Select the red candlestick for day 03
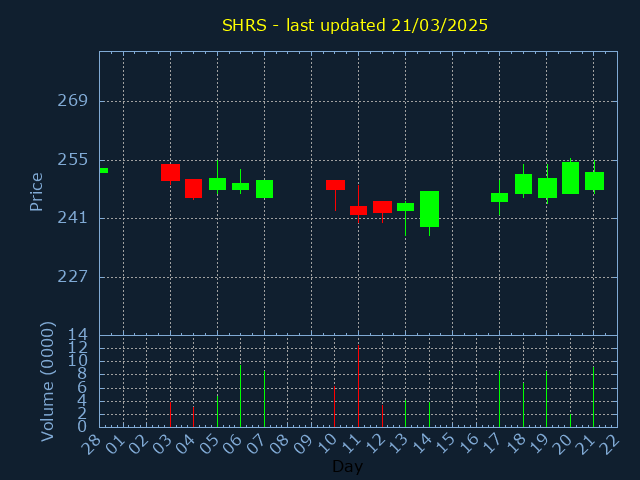Image resolution: width=640 pixels, height=480 pixels. point(171,173)
